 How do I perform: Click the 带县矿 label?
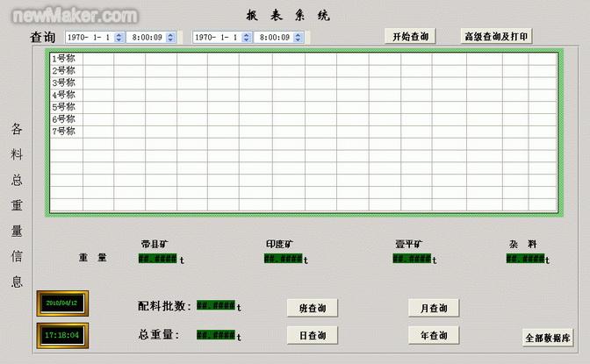click(x=155, y=245)
